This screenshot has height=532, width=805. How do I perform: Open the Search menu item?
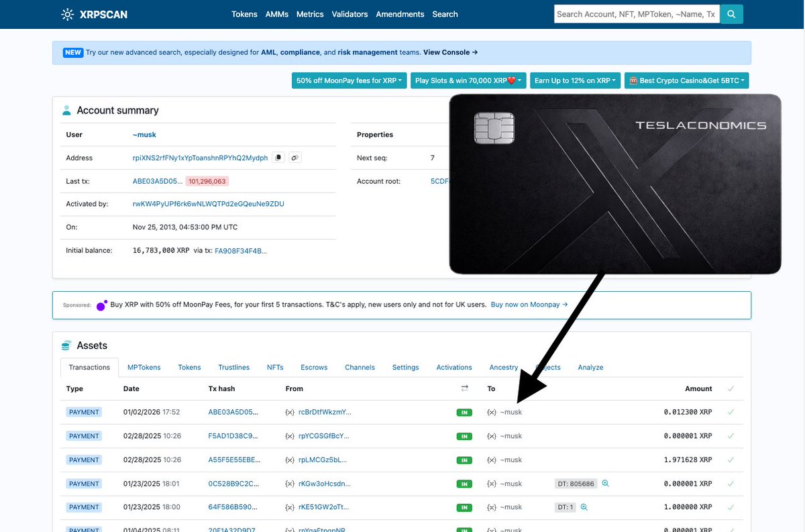(445, 14)
